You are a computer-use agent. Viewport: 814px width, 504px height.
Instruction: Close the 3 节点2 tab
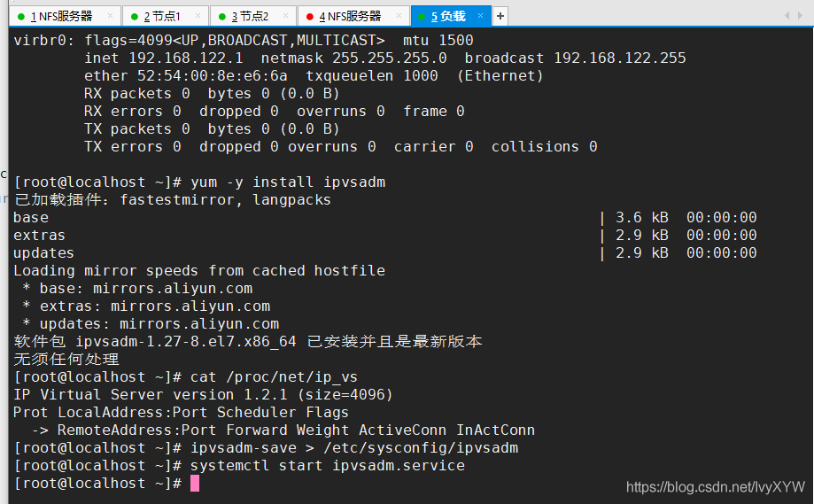click(x=285, y=16)
